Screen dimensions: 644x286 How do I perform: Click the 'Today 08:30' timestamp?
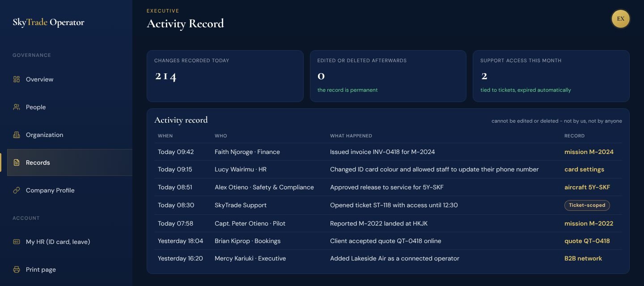[x=176, y=205]
